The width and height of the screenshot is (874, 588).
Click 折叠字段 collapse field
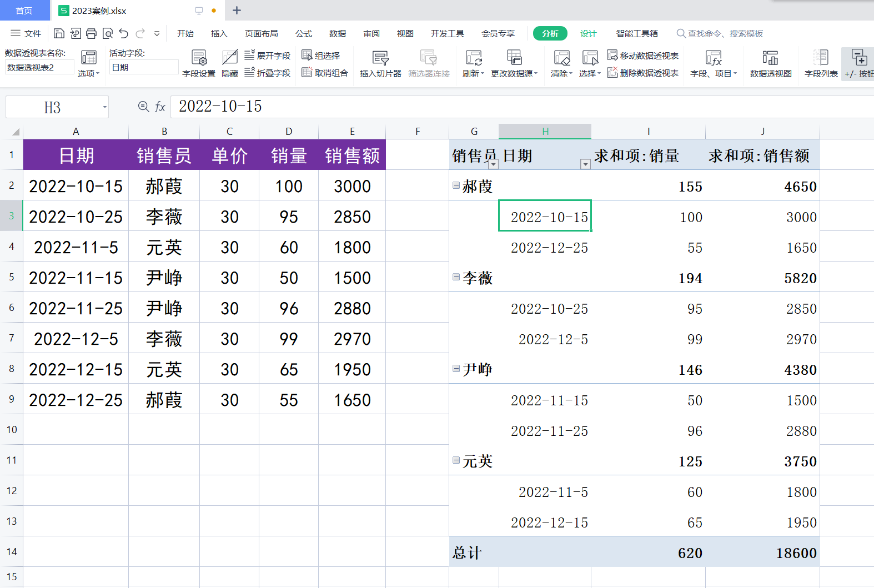tap(268, 73)
